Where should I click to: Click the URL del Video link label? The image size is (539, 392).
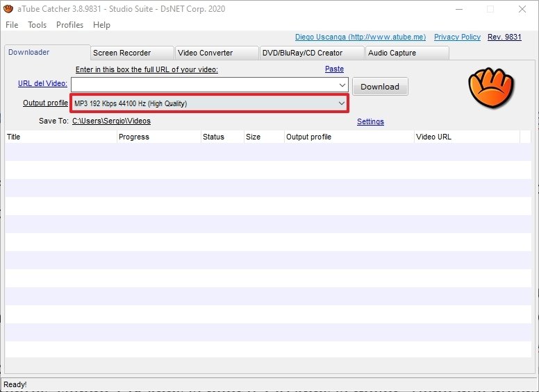click(x=42, y=83)
